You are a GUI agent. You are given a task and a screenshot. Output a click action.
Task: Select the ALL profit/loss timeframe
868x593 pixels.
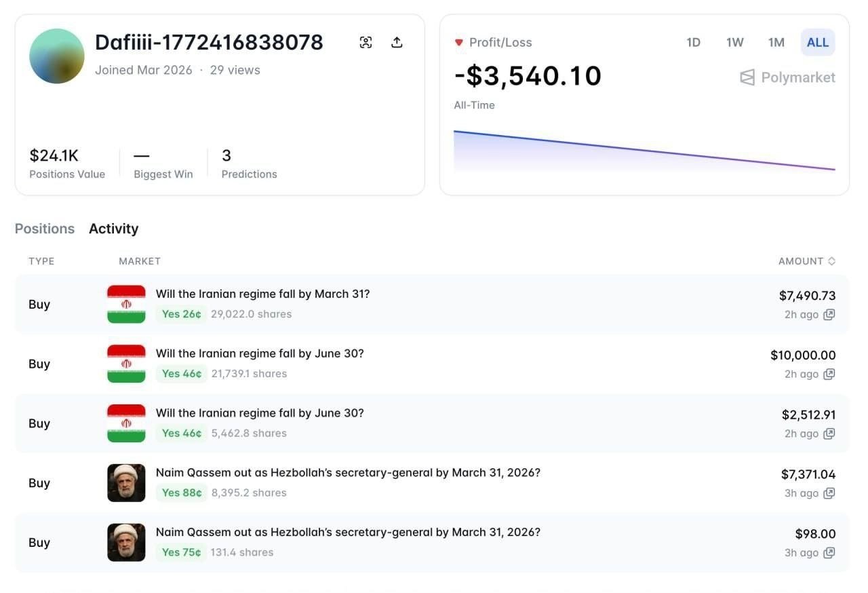tap(817, 43)
